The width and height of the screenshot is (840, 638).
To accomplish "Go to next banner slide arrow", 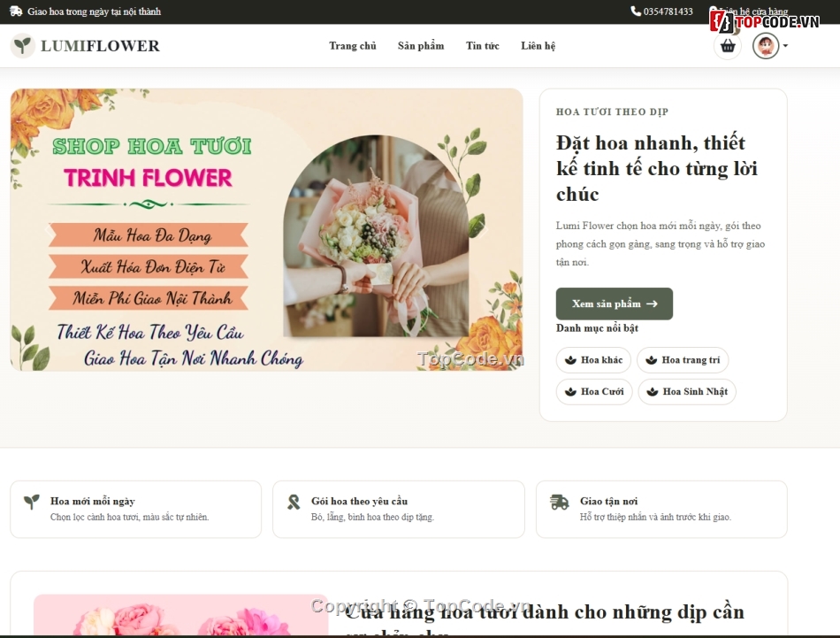I will (484, 231).
